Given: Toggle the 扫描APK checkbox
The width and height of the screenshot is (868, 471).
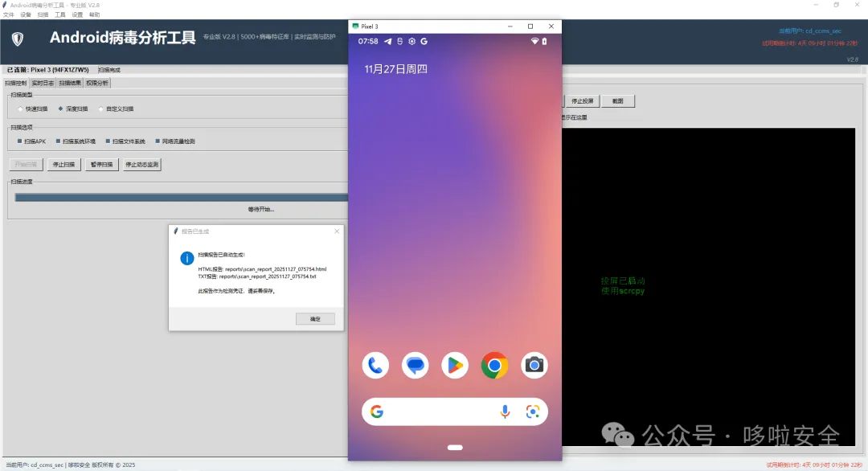Looking at the screenshot, I should point(31,141).
